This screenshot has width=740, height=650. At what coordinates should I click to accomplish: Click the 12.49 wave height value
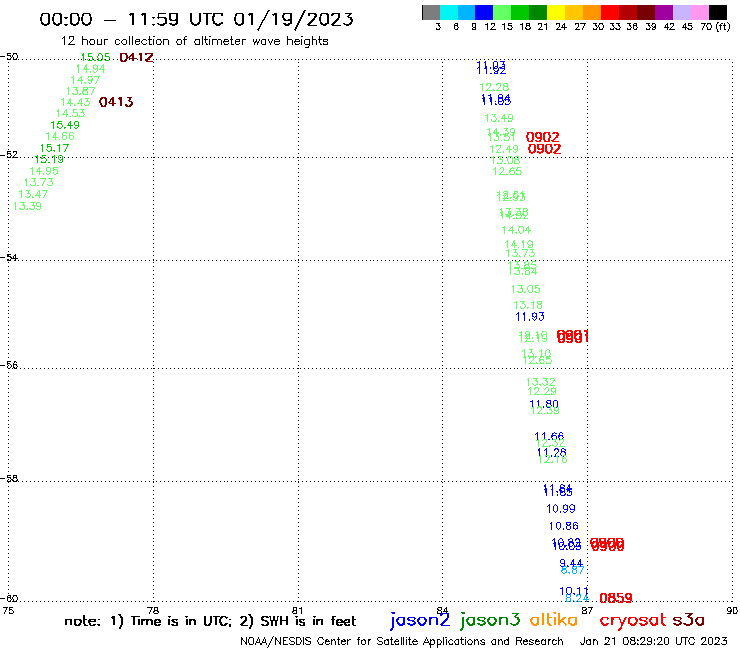(504, 149)
